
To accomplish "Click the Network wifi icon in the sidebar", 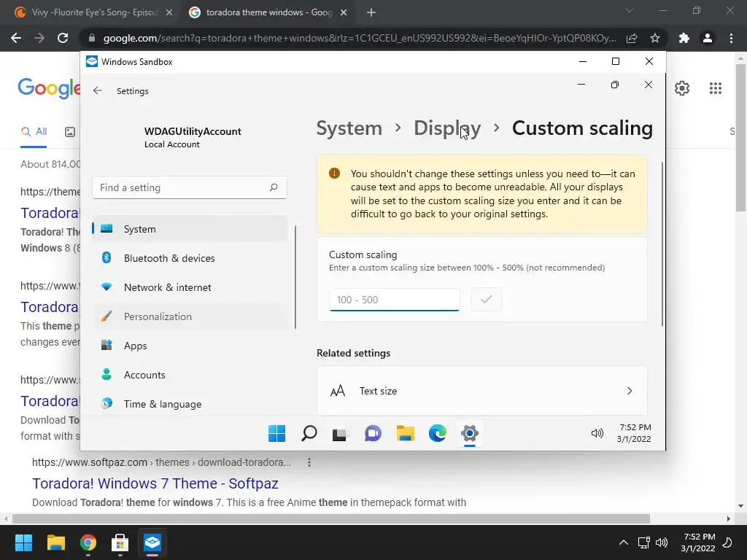I will (107, 287).
